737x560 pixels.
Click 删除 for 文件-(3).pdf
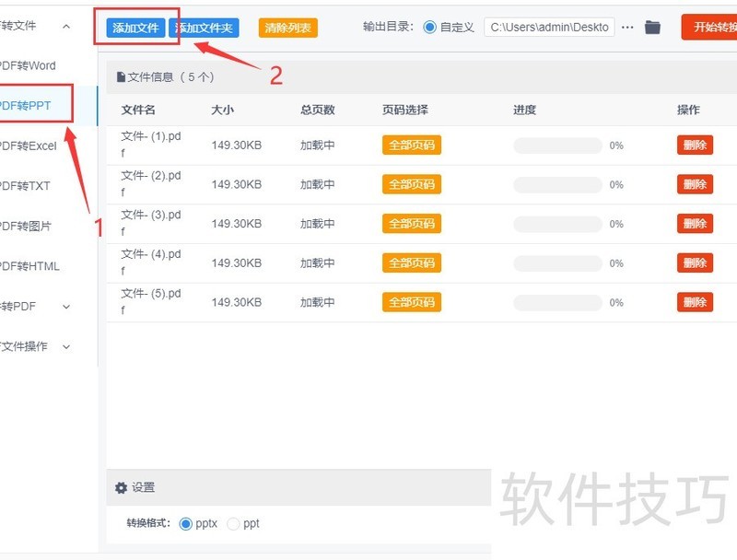coord(694,223)
